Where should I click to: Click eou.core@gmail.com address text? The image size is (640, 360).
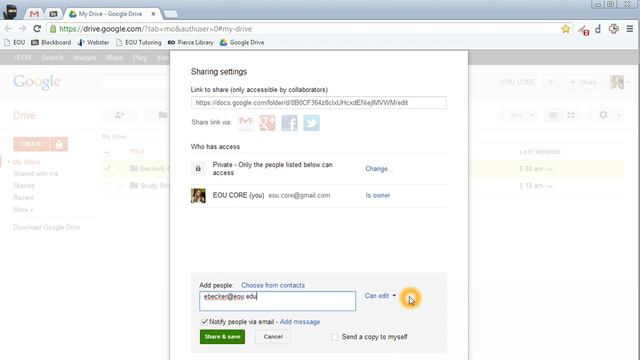click(299, 196)
